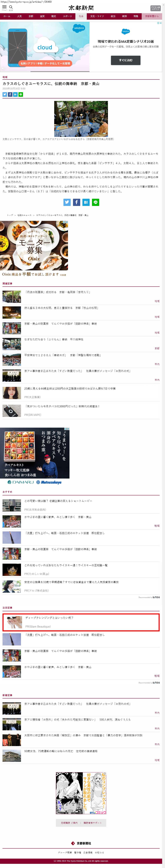The width and height of the screenshot is (165, 868).
Task: Click the デジタル版ログイン button
Action: click(155, 8)
